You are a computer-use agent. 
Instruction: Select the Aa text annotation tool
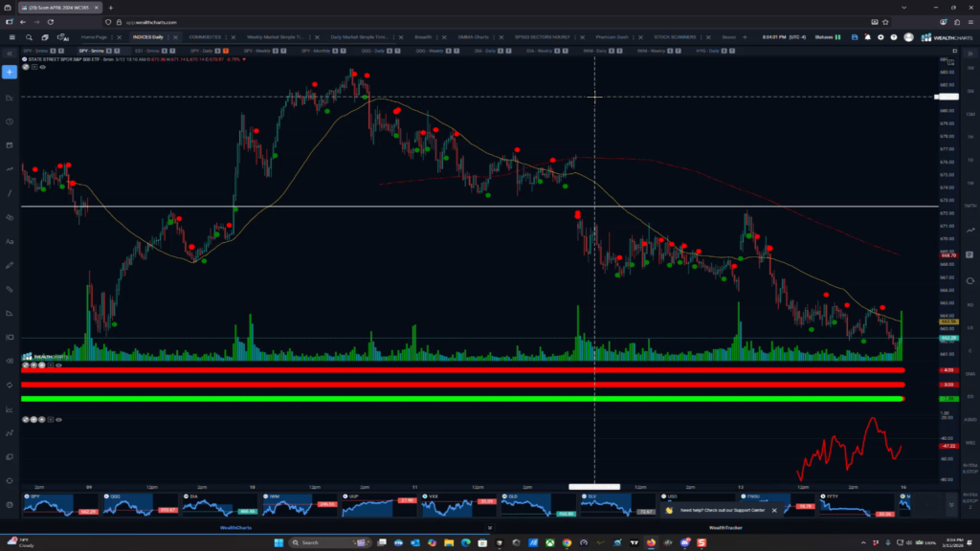click(x=10, y=240)
